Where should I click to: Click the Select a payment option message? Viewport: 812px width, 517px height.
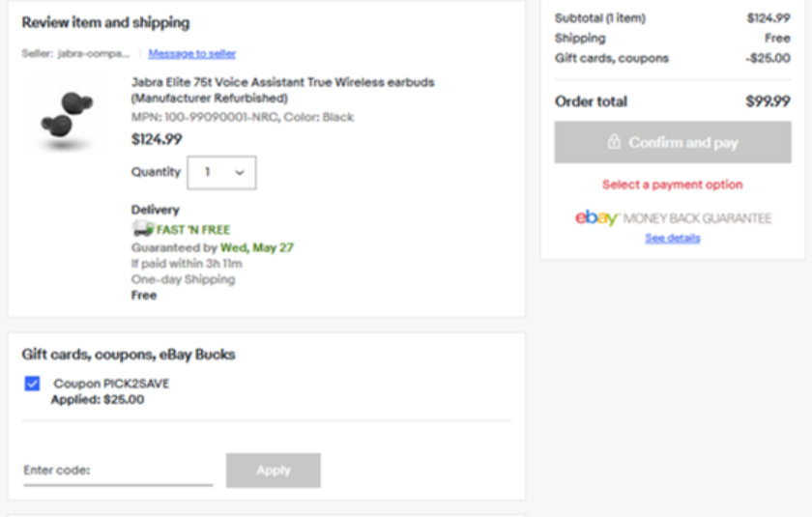pyautogui.click(x=673, y=185)
